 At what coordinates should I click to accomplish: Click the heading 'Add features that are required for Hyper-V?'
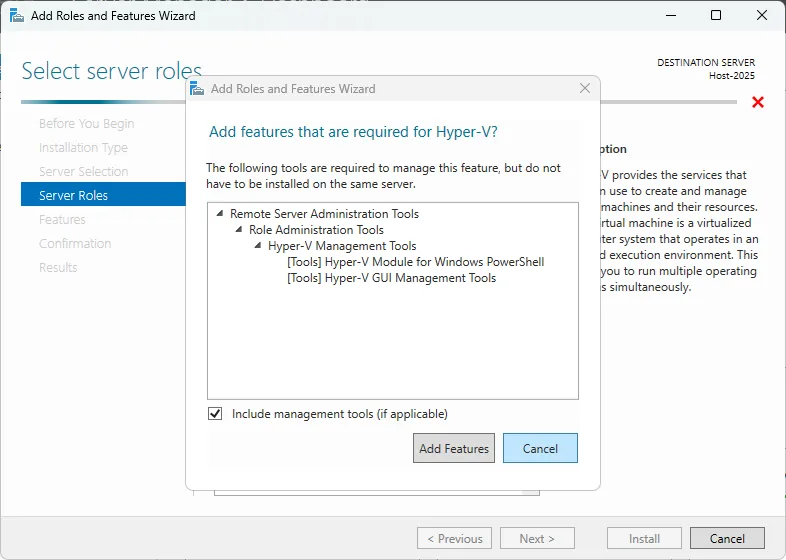point(353,132)
